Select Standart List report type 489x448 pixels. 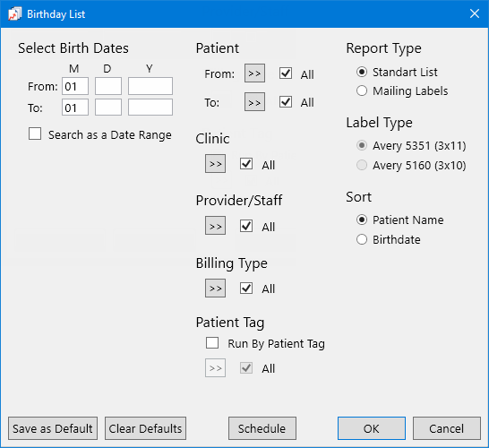(x=362, y=72)
